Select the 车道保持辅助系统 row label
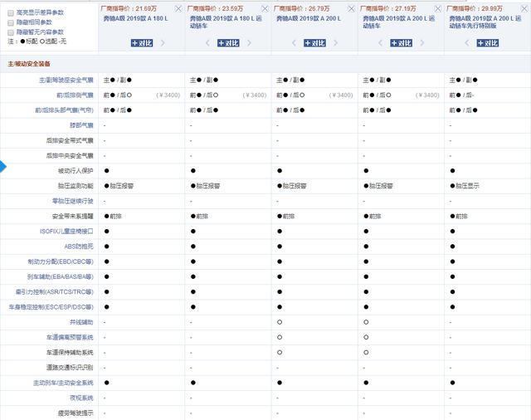Viewport: 531px width, 420px height. (x=70, y=353)
